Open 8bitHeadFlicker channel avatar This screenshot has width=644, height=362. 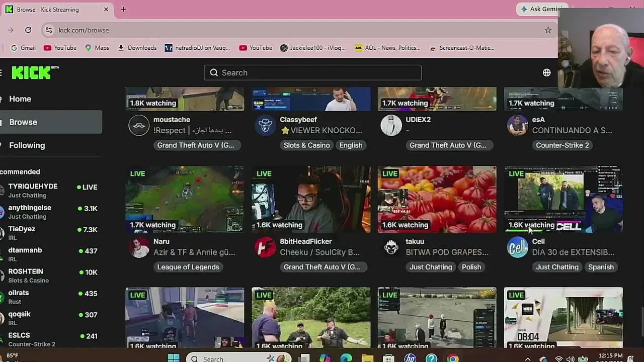point(265,247)
